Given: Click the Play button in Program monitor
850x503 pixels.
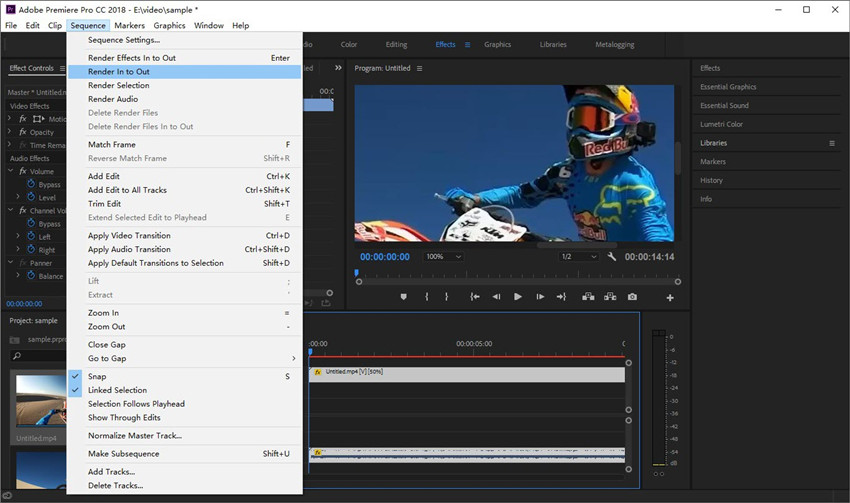Looking at the screenshot, I should pos(517,297).
